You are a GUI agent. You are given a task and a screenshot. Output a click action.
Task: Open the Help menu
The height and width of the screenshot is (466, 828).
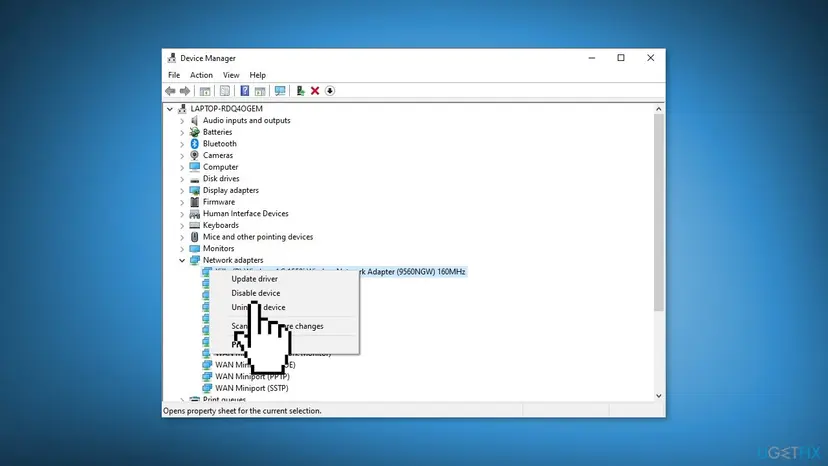pyautogui.click(x=258, y=75)
